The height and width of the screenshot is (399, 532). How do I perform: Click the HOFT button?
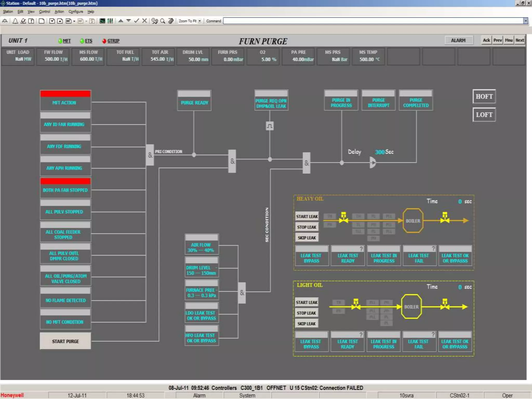(x=484, y=97)
